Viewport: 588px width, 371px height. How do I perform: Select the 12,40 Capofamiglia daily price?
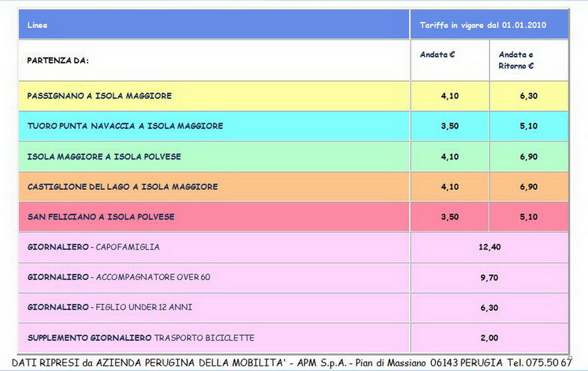tap(489, 247)
